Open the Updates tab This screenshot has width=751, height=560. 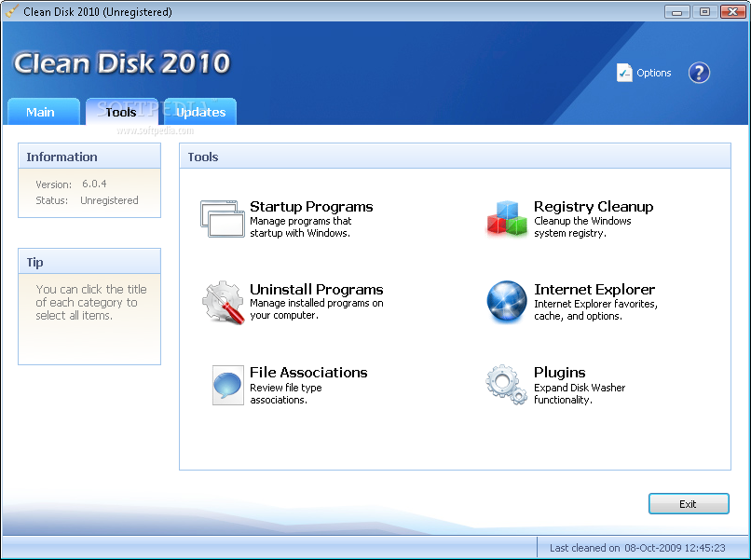pyautogui.click(x=200, y=112)
